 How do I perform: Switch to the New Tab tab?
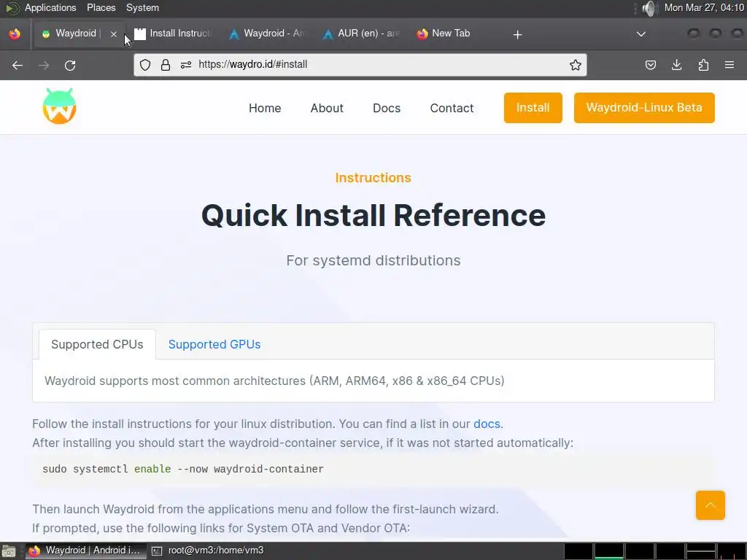(x=455, y=34)
